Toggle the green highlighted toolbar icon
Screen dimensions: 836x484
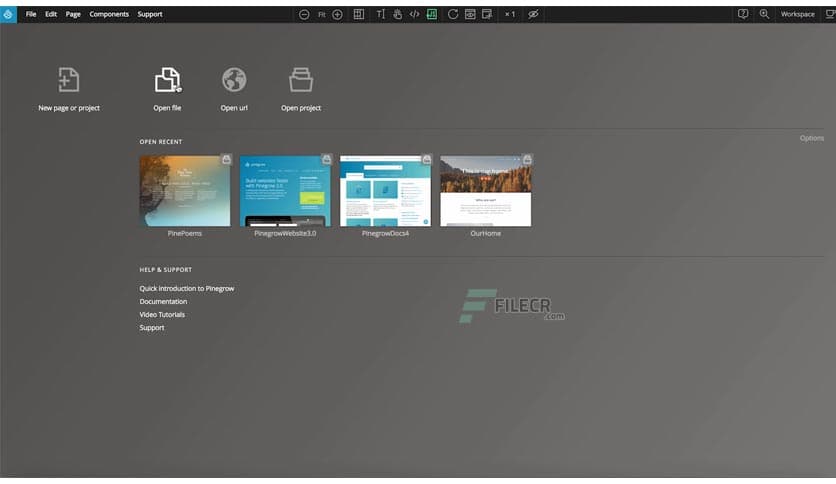coord(432,14)
